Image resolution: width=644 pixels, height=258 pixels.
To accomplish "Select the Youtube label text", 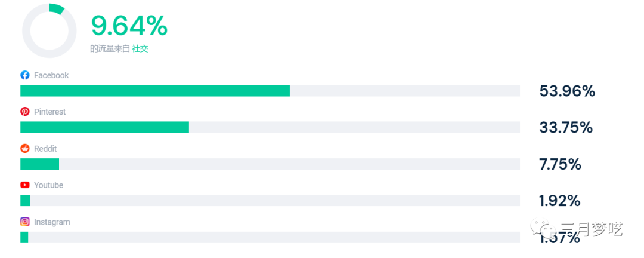I will pyautogui.click(x=48, y=185).
